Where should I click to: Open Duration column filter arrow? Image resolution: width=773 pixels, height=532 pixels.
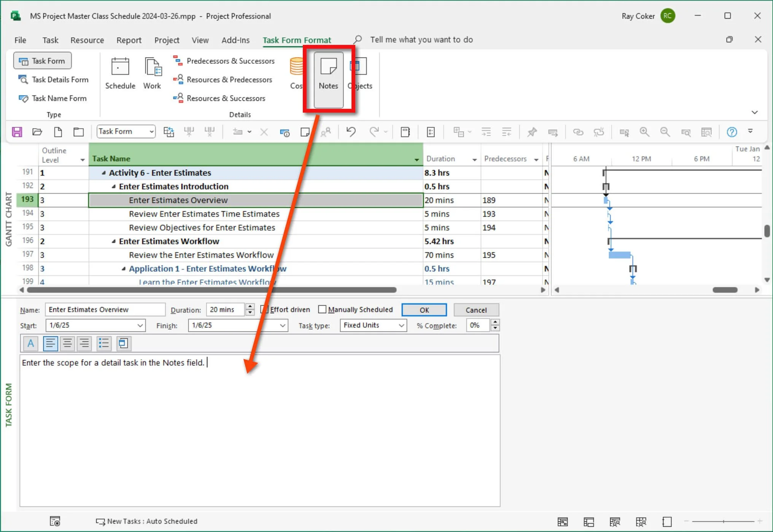(474, 160)
